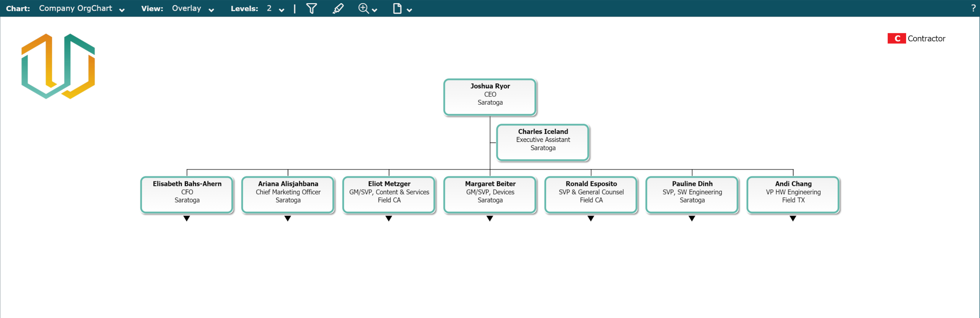The width and height of the screenshot is (980, 318).
Task: Click Ronald Esposito's General Counsel box
Action: pyautogui.click(x=591, y=194)
